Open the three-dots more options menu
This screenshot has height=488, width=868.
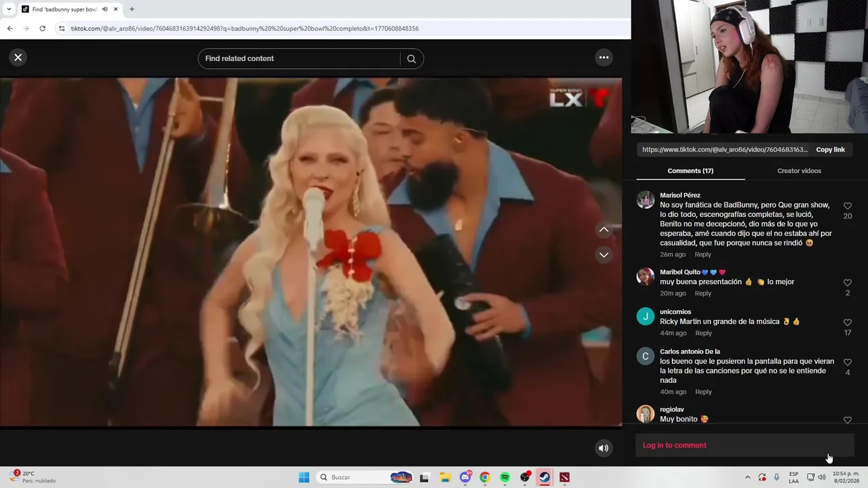click(604, 58)
